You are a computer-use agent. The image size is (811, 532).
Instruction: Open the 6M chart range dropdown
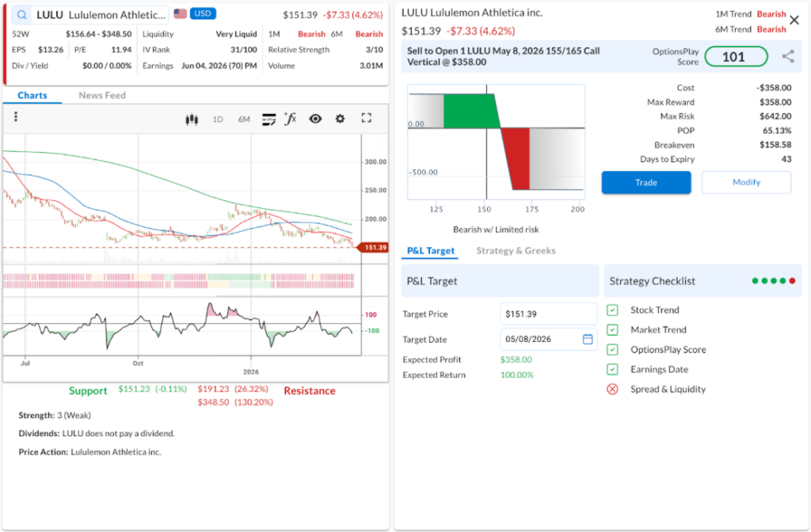243,119
